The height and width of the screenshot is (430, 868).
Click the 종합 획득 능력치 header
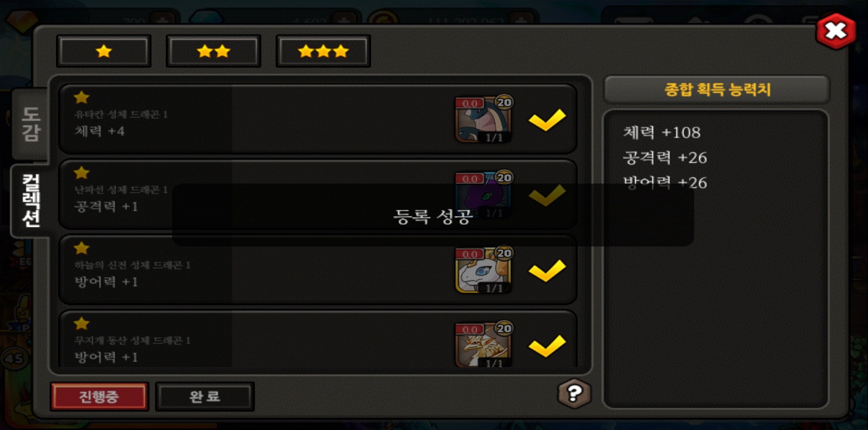click(717, 90)
